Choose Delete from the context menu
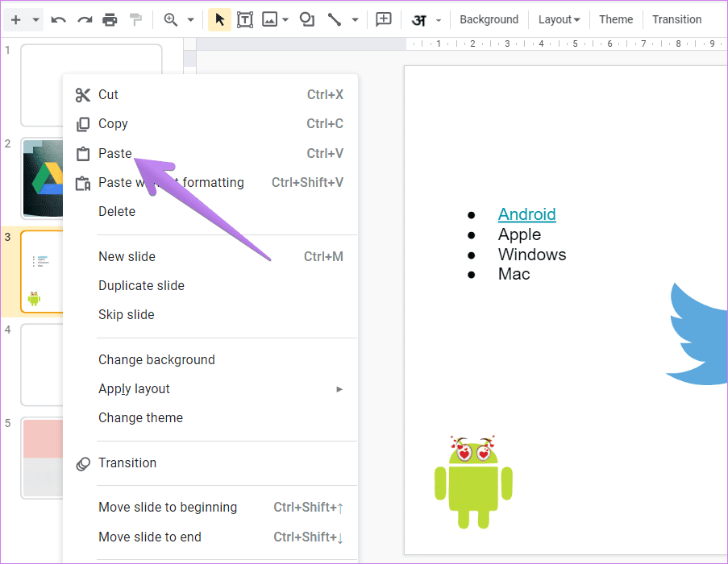Image resolution: width=728 pixels, height=564 pixels. coord(210,211)
